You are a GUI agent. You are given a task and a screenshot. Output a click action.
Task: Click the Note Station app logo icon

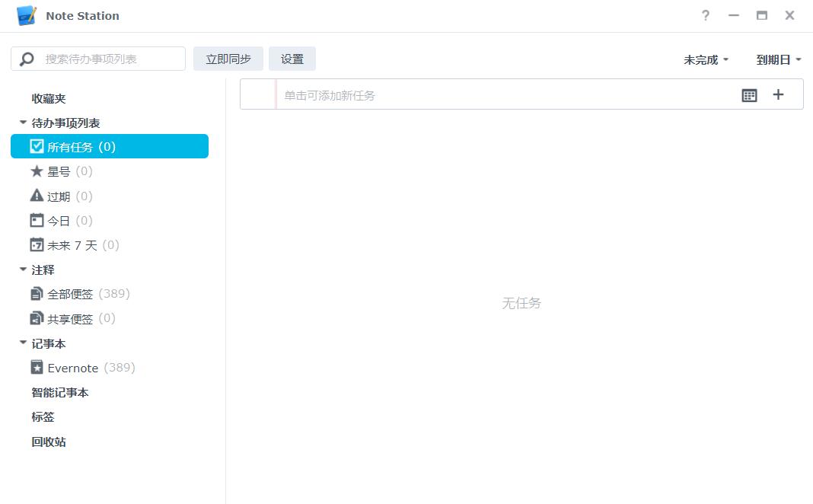click(x=27, y=15)
